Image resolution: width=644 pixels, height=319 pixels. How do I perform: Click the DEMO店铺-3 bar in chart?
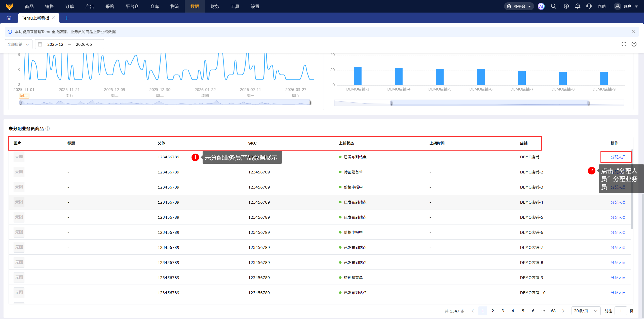pos(358,76)
